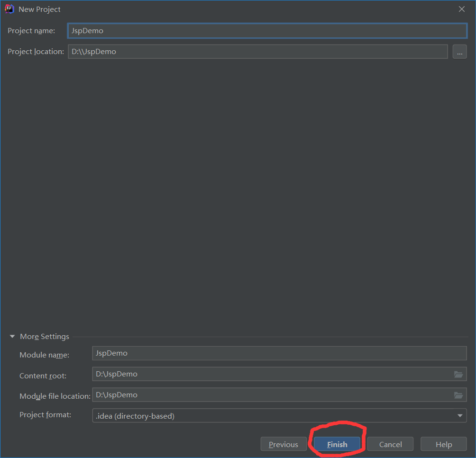
Task: Open folder browser for Content root
Action: pyautogui.click(x=458, y=374)
